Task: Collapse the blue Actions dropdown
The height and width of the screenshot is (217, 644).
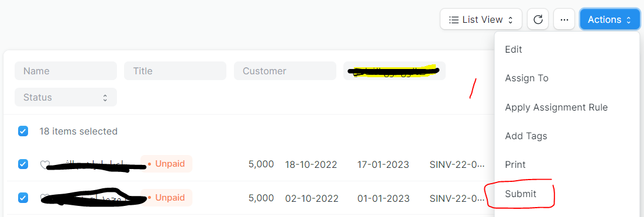Action: tap(609, 19)
